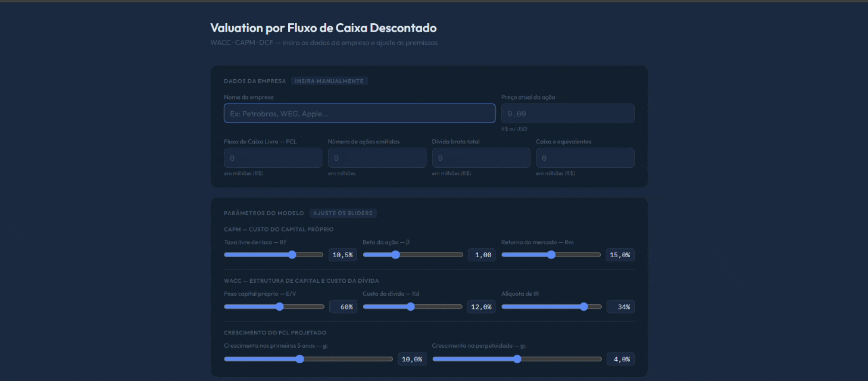Click the Beta da ação slider handle
Viewport: 868px width, 381px height.
click(396, 255)
